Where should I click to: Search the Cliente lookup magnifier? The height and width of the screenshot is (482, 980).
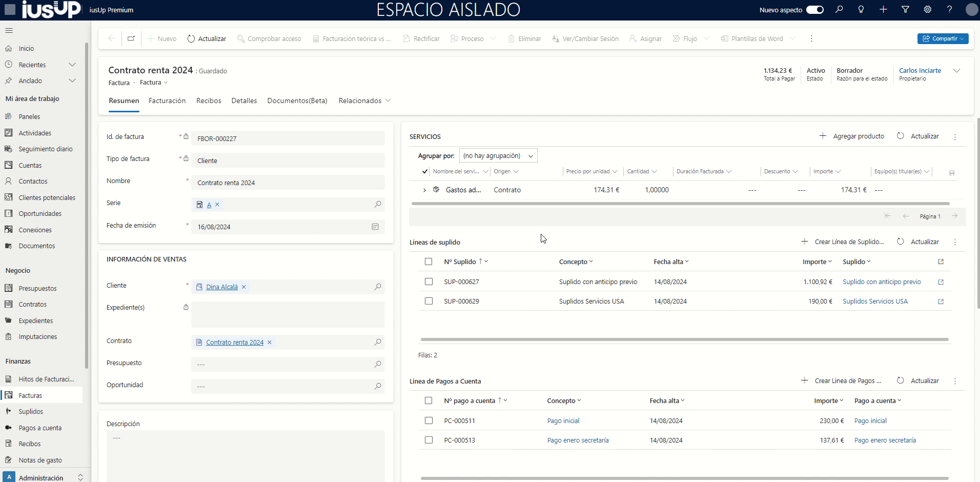point(378,287)
